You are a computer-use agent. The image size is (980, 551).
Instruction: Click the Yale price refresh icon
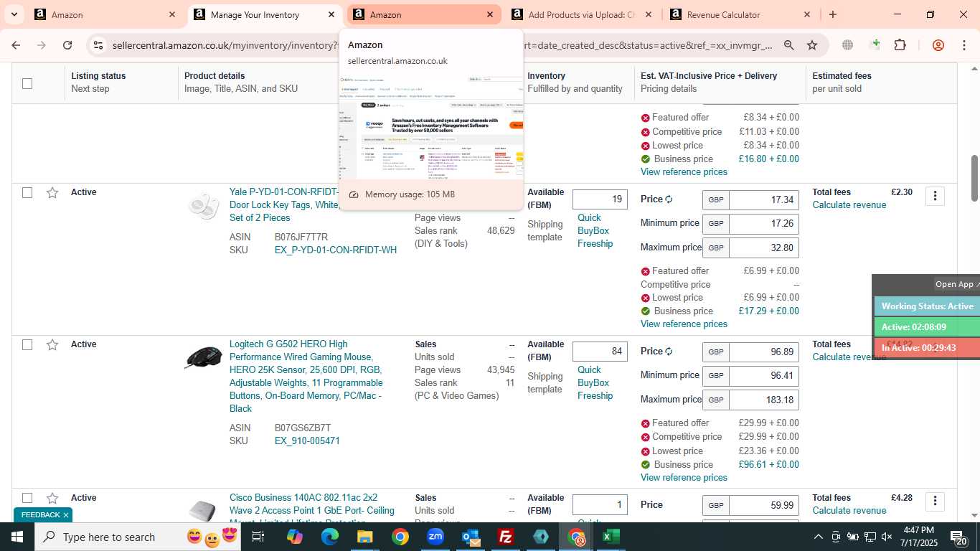(669, 199)
